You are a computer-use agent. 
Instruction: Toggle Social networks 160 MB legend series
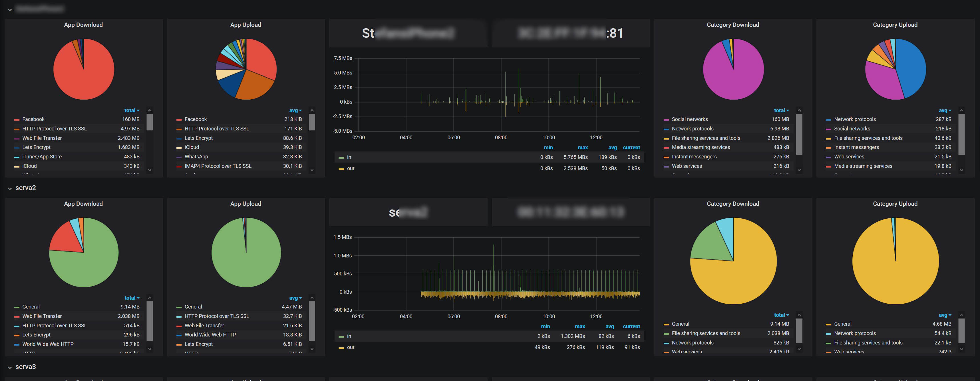click(689, 119)
